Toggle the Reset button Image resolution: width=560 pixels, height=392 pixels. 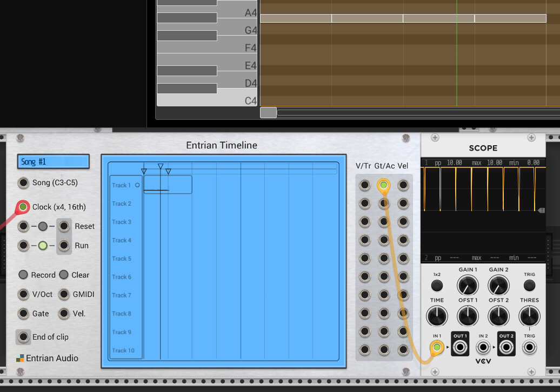(43, 226)
